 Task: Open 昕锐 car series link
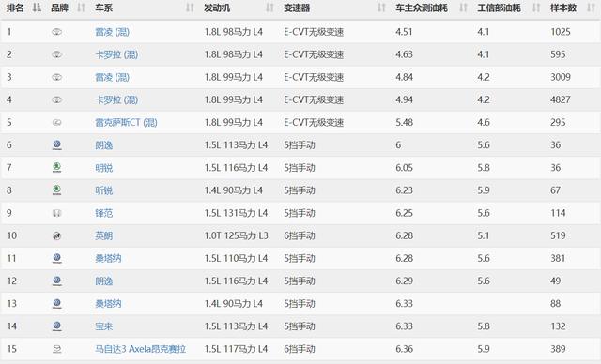click(x=104, y=190)
